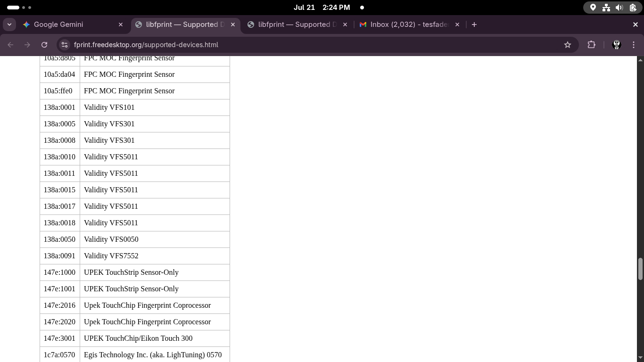Go forward with the forward arrow

[x=27, y=45]
